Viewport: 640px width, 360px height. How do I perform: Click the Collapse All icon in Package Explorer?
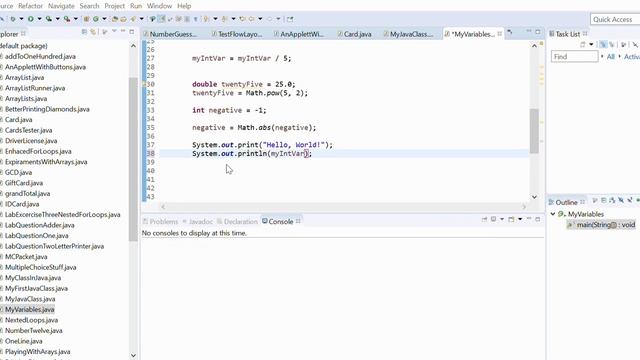click(84, 32)
